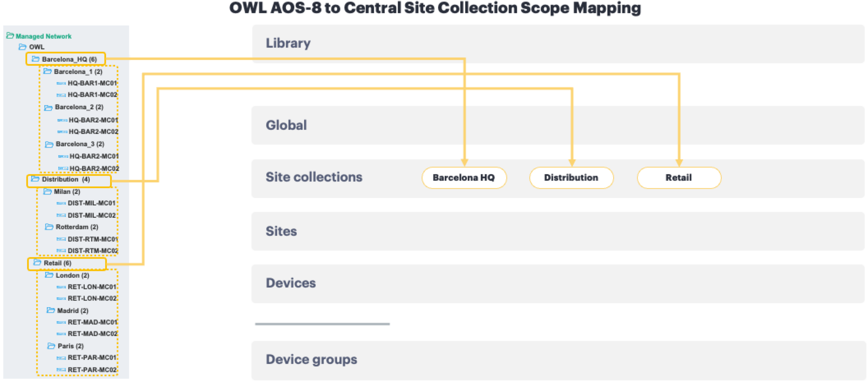Open the Devices scope row
The image size is (868, 382).
click(558, 284)
